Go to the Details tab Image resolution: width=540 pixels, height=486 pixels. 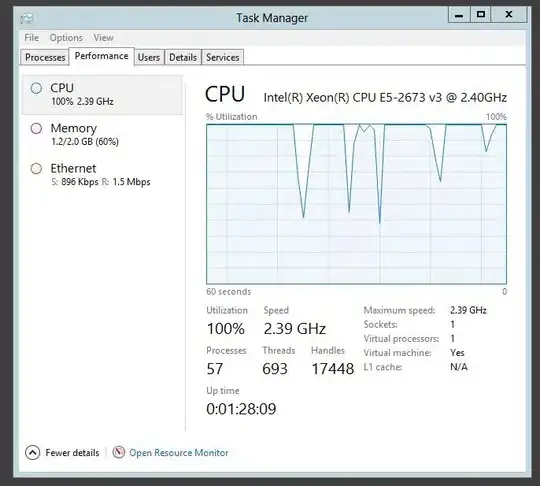[x=183, y=57]
